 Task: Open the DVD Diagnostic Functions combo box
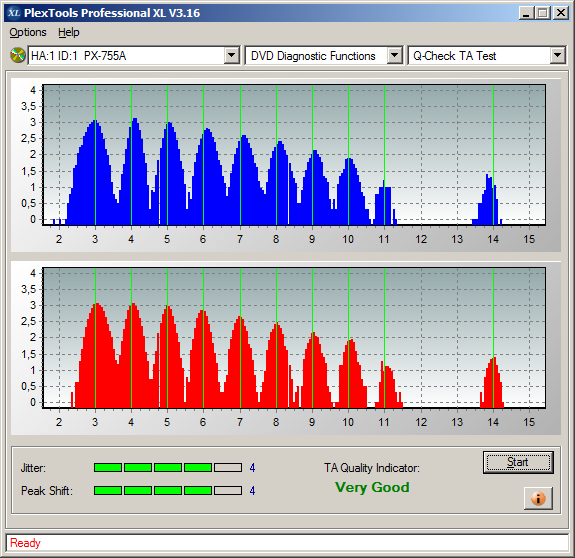pos(324,56)
